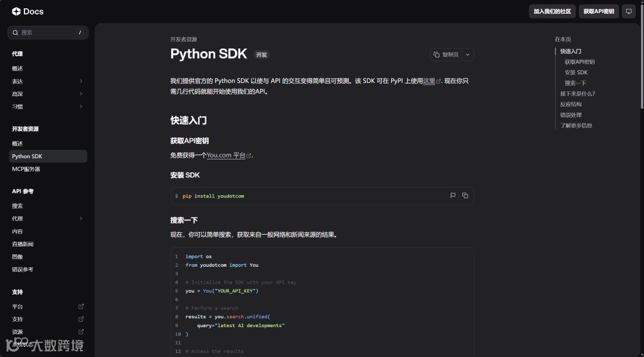The image size is (644, 357).
Task: Open 概述 under 代理 section
Action: coord(17,69)
